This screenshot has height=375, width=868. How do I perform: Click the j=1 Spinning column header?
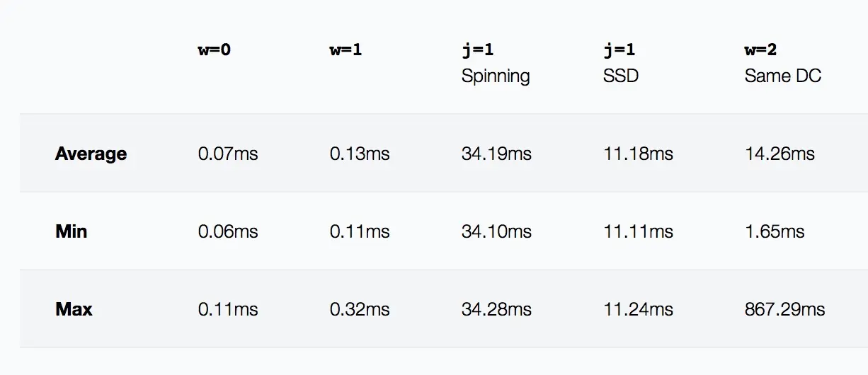click(x=495, y=63)
